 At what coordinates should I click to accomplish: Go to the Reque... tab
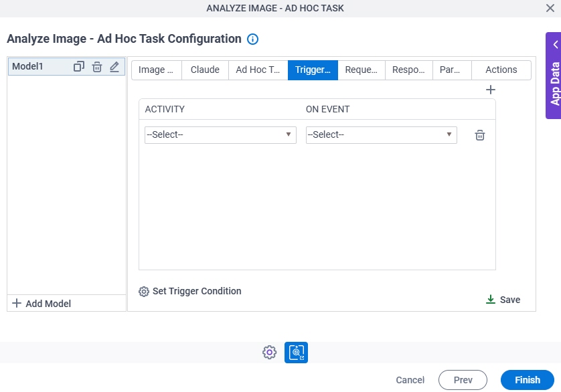click(x=362, y=70)
